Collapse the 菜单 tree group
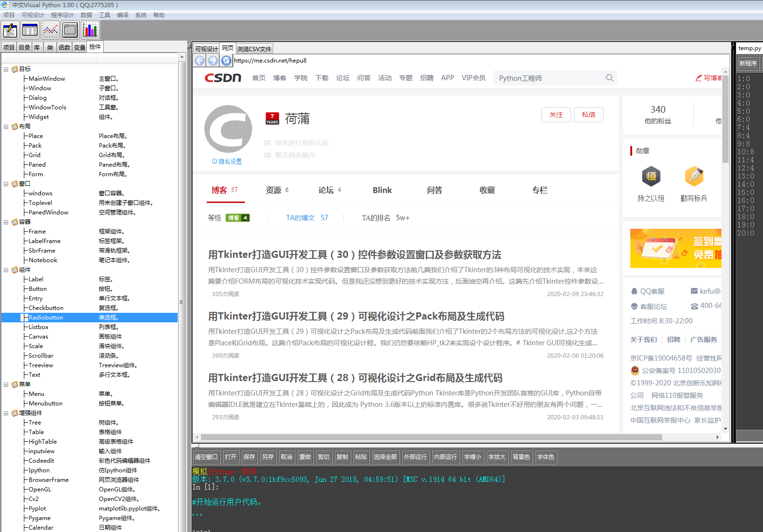The width and height of the screenshot is (763, 532). click(6, 384)
